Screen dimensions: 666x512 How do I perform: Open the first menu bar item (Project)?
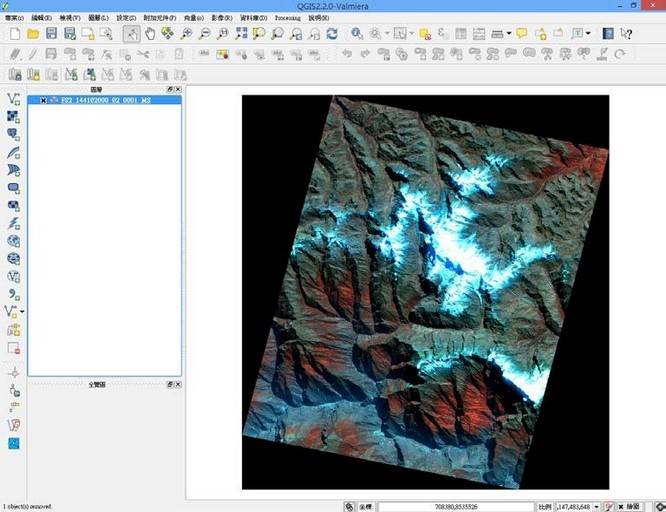(x=14, y=18)
